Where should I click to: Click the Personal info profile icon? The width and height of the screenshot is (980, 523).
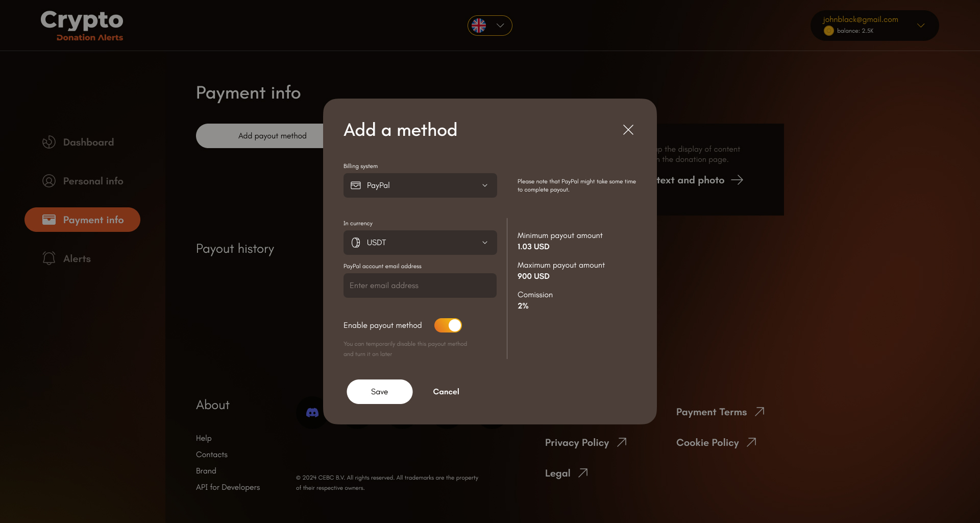pyautogui.click(x=49, y=181)
